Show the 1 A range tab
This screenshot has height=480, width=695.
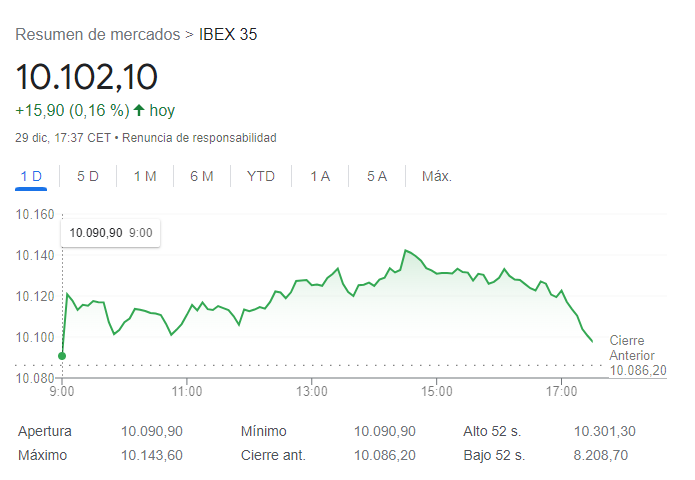pos(320,176)
